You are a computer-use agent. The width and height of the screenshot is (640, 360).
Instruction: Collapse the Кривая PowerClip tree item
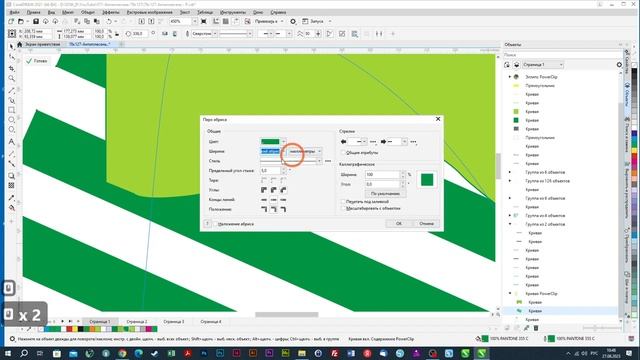509,293
